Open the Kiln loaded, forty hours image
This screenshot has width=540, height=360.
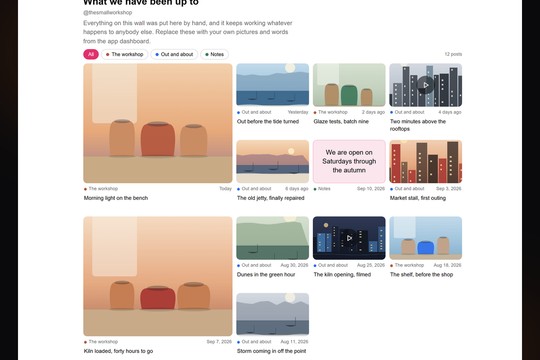tap(158, 276)
